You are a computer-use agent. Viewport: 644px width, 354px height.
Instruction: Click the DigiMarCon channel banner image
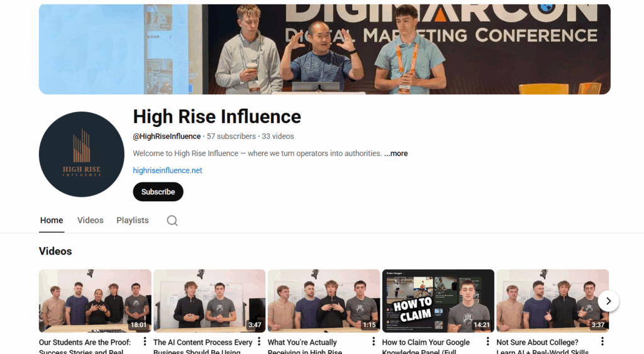(325, 49)
